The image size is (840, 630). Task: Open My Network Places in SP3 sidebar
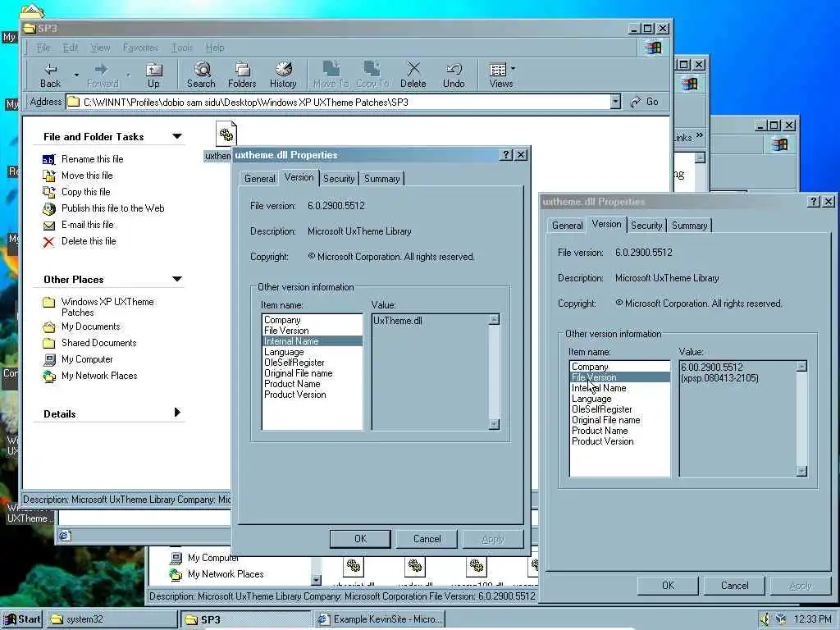[x=99, y=376]
